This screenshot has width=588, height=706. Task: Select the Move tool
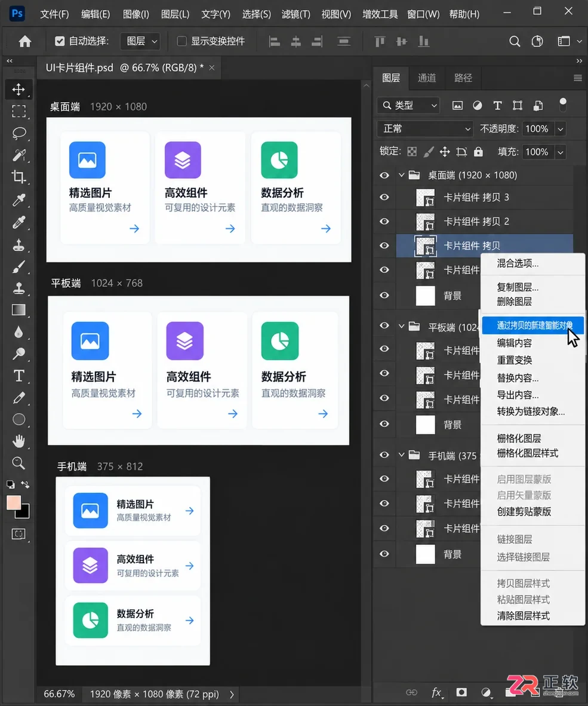tap(19, 89)
